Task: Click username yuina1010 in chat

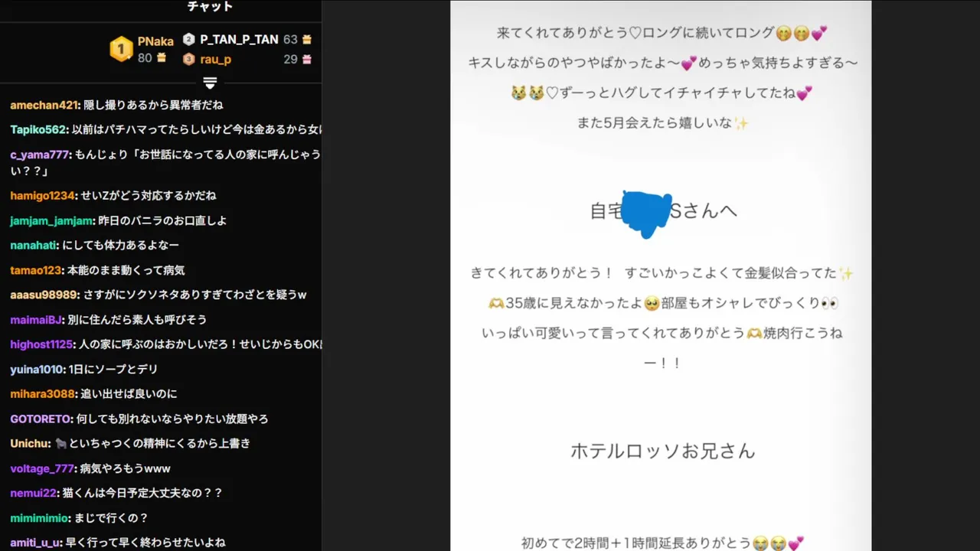Action: click(x=37, y=370)
